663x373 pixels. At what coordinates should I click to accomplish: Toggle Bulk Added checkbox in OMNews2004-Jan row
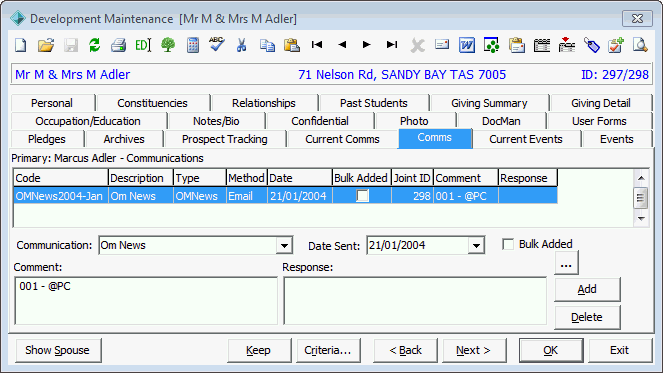[362, 196]
